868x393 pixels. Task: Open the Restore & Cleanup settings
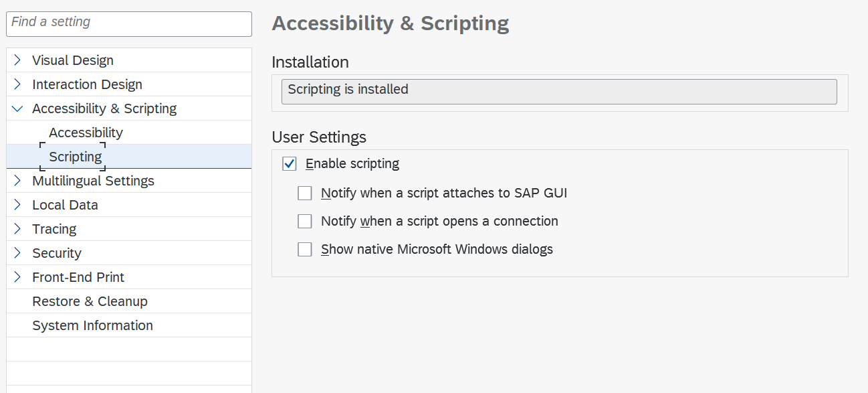[90, 301]
